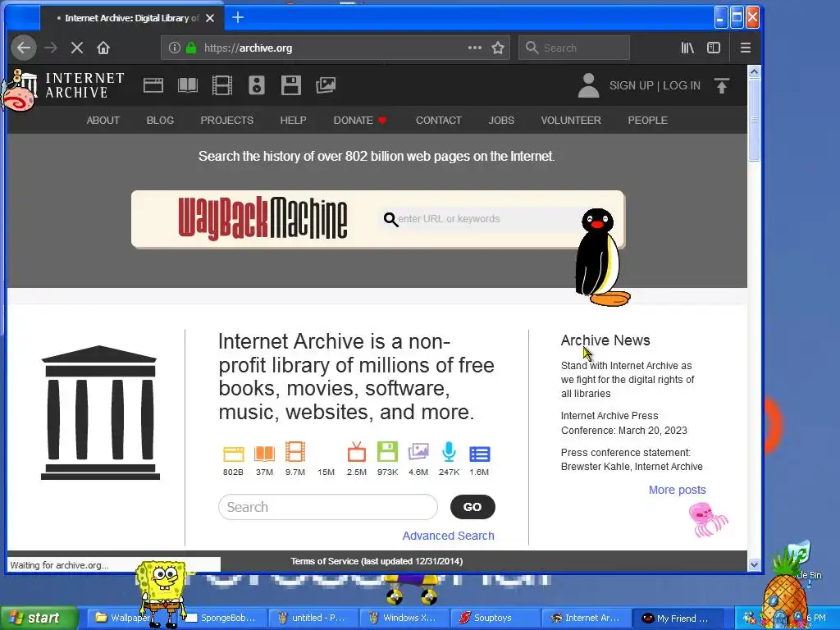
Task: Switch to the My Friend taskbar item
Action: (677, 618)
